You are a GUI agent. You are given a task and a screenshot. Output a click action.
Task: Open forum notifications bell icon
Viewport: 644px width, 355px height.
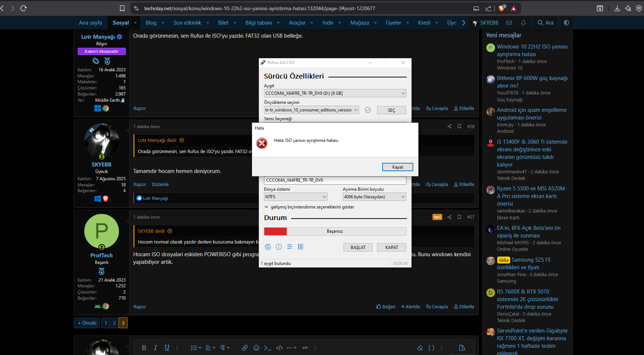pyautogui.click(x=523, y=22)
